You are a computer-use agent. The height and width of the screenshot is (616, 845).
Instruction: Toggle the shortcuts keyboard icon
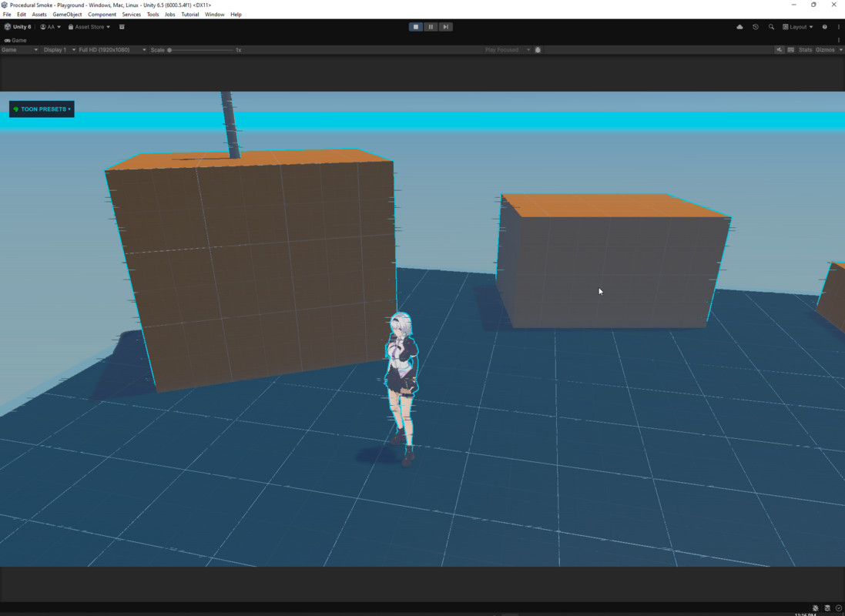pos(791,50)
